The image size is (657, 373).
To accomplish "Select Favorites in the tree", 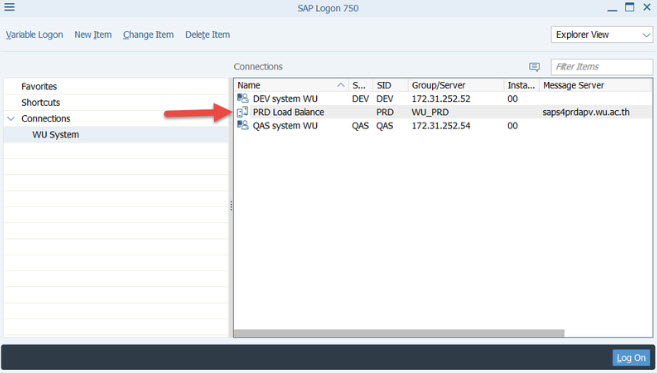I will click(39, 86).
